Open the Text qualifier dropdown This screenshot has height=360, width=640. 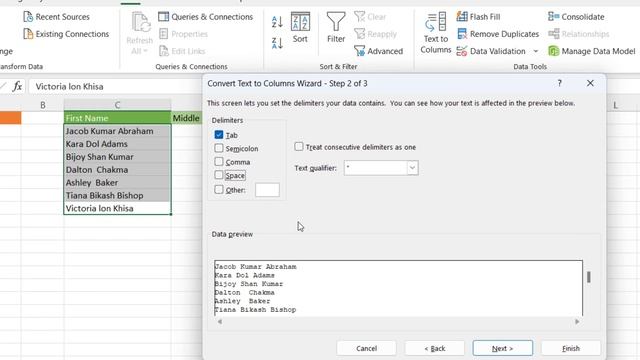coord(412,168)
